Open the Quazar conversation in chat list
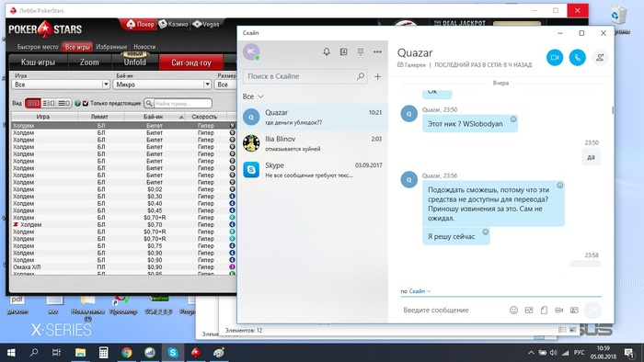This screenshot has height=362, width=644. 313,117
